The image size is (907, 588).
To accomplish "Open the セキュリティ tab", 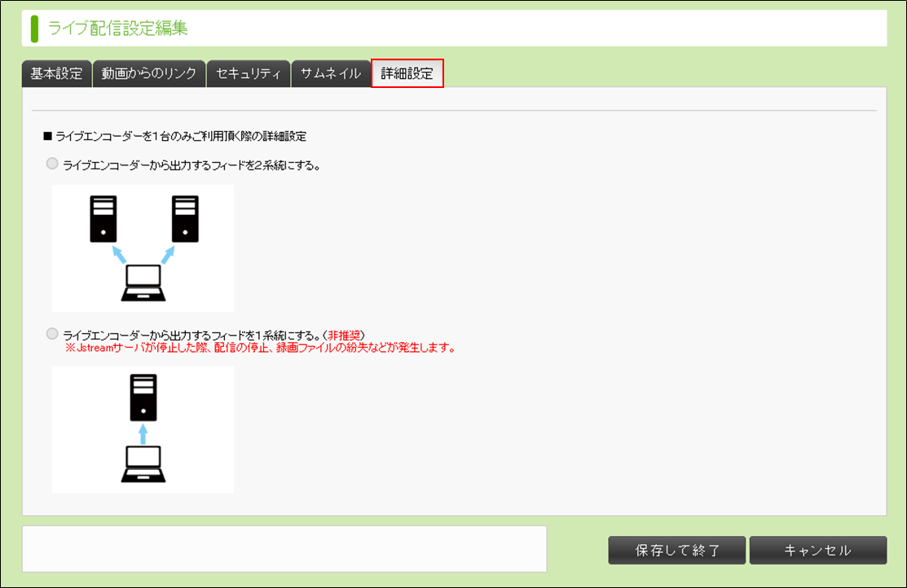I will tap(249, 74).
